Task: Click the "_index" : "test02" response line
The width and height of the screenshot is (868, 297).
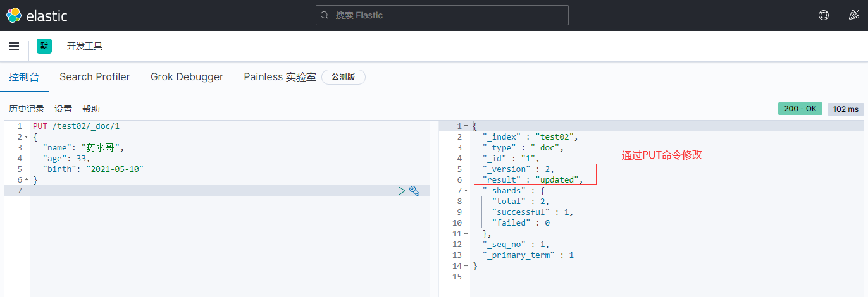Action: point(530,136)
